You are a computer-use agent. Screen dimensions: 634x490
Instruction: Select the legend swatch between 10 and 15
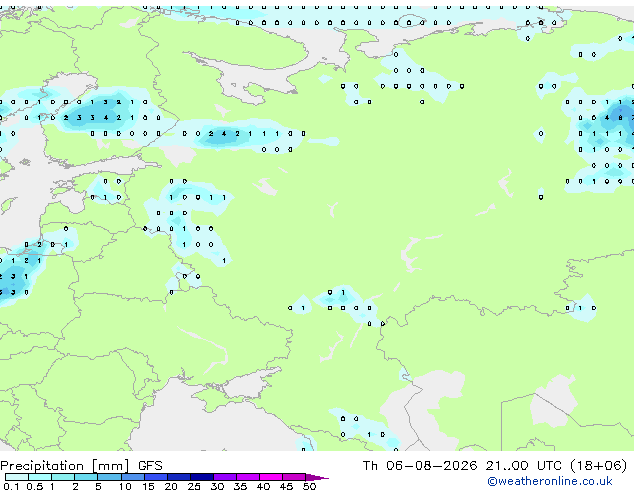(133, 477)
